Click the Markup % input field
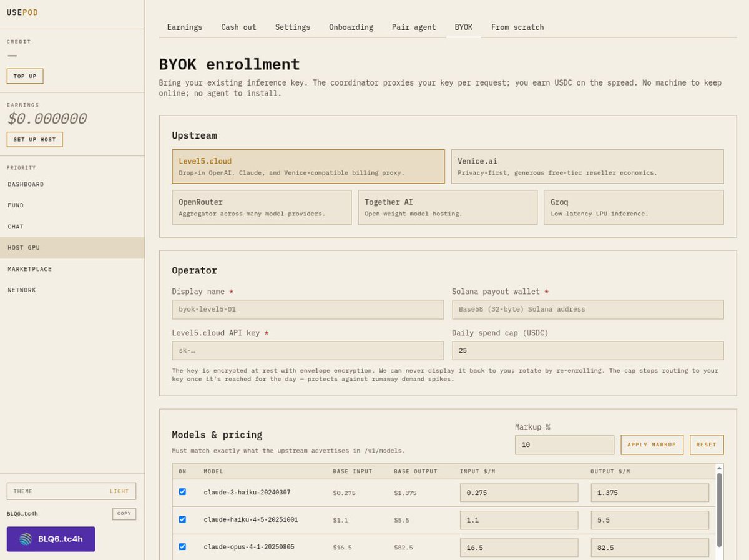 pyautogui.click(x=565, y=445)
